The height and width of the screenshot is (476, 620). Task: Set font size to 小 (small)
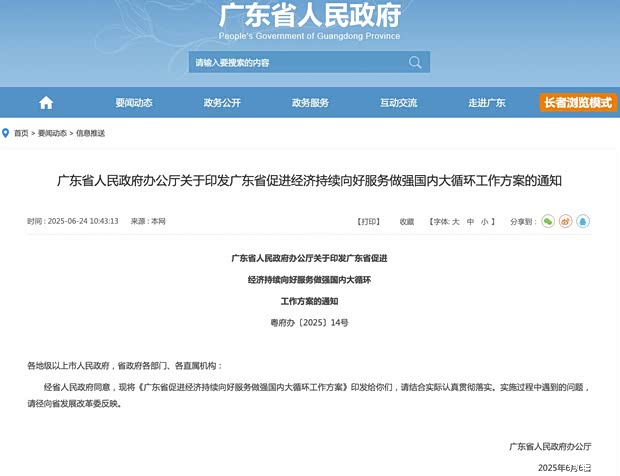coord(484,221)
